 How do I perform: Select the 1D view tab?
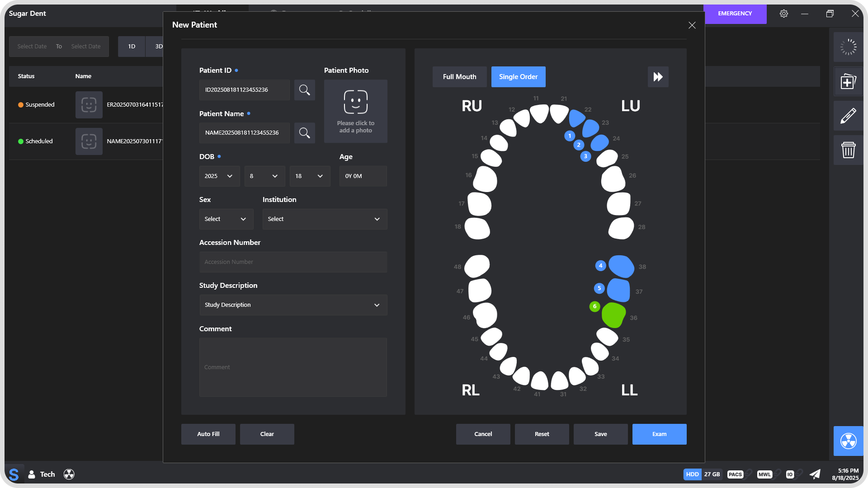(132, 47)
